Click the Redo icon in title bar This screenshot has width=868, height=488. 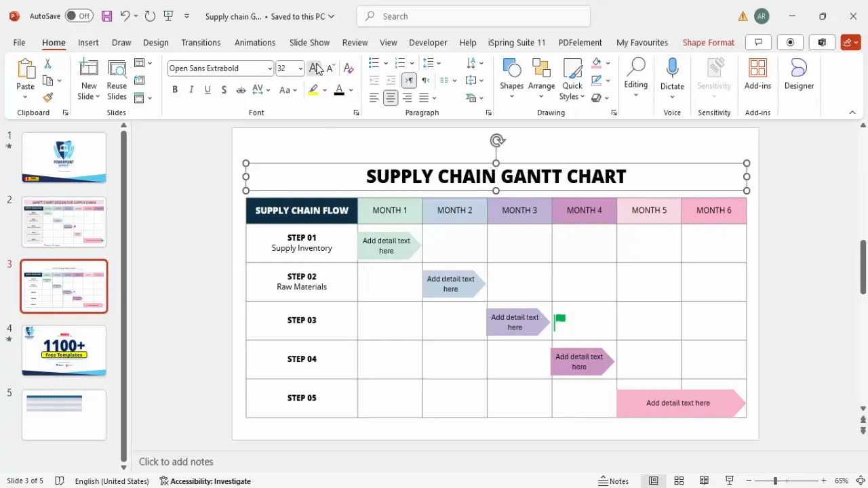tap(150, 16)
